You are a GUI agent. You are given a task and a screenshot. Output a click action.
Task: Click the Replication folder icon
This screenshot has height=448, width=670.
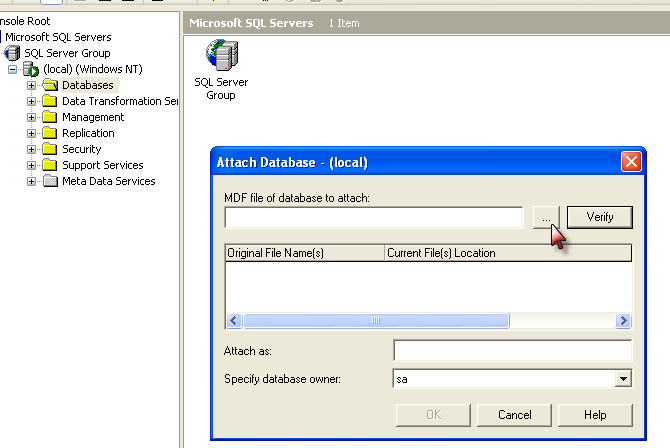(x=50, y=133)
